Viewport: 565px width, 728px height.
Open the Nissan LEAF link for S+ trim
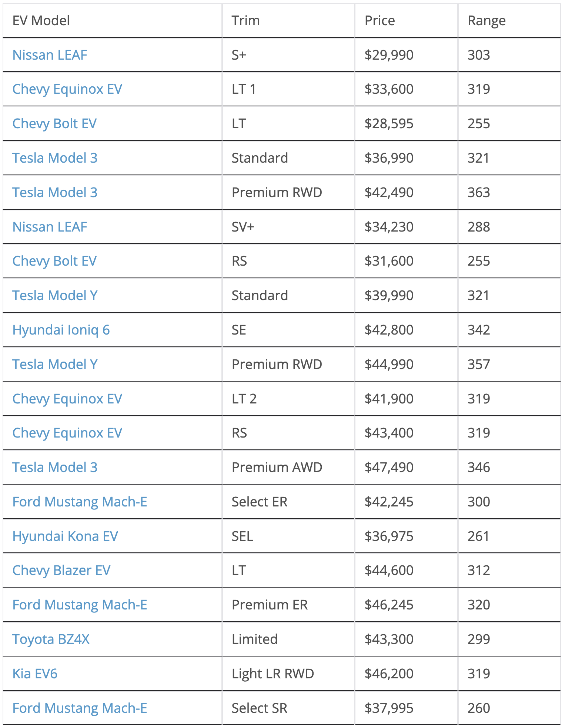click(50, 55)
